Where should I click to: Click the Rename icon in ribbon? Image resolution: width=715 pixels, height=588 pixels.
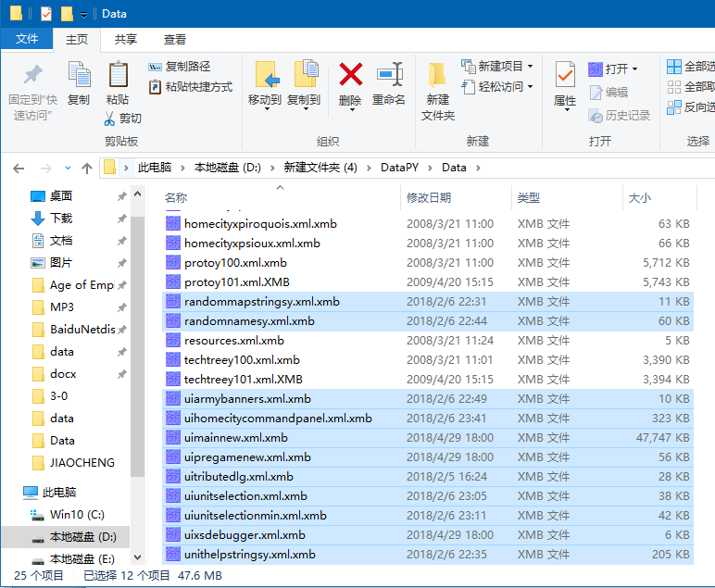[x=389, y=75]
